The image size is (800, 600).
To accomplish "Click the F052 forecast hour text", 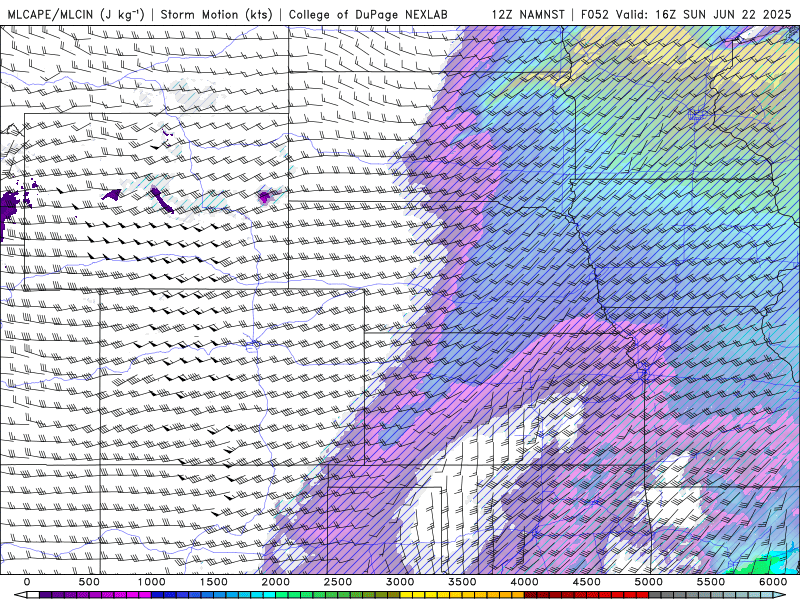I will coord(595,14).
